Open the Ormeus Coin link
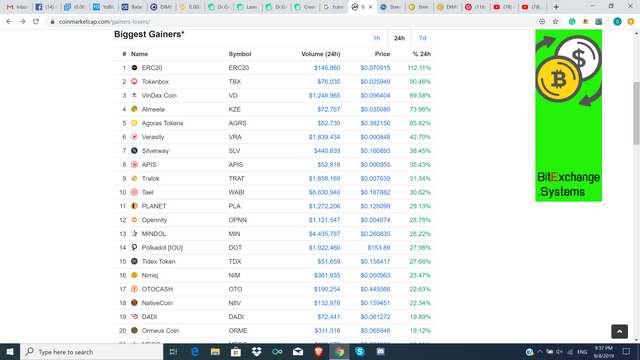The height and width of the screenshot is (360, 640). (160, 331)
